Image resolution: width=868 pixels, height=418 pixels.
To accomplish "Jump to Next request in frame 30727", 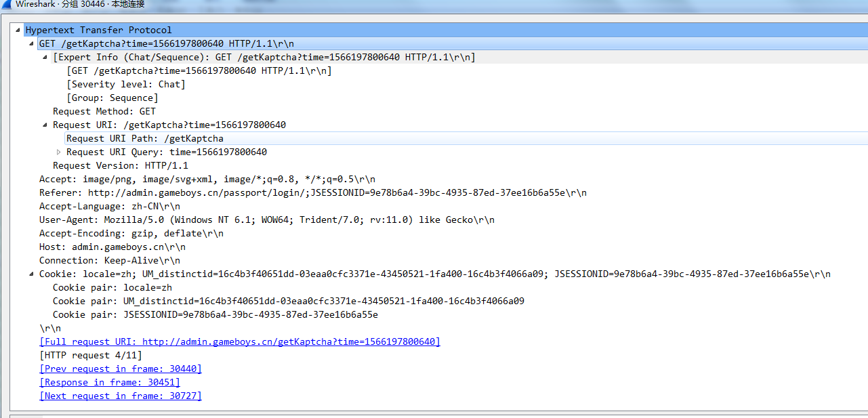I will 121,396.
